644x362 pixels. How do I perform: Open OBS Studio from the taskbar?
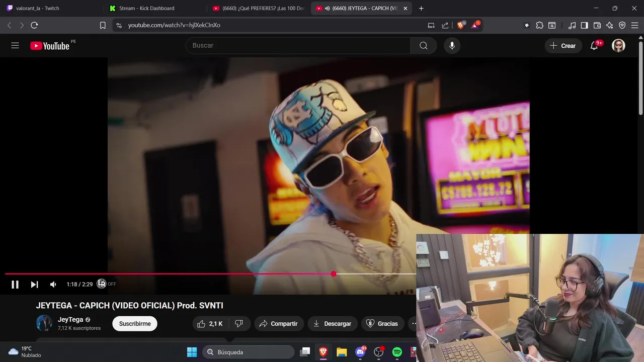[379, 352]
